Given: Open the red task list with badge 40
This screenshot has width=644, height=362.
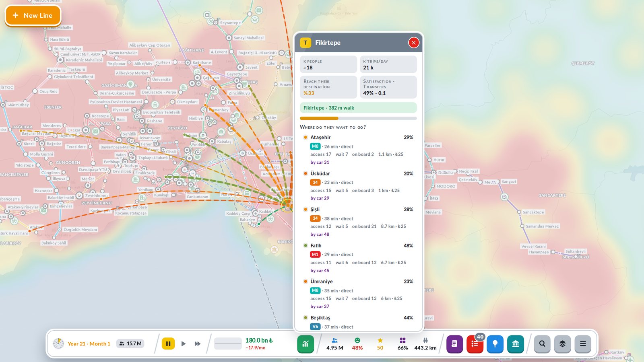Looking at the screenshot, I should click(x=475, y=344).
